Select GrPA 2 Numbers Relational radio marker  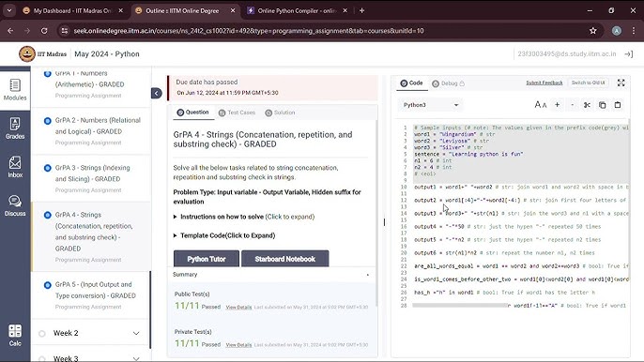[48, 121]
